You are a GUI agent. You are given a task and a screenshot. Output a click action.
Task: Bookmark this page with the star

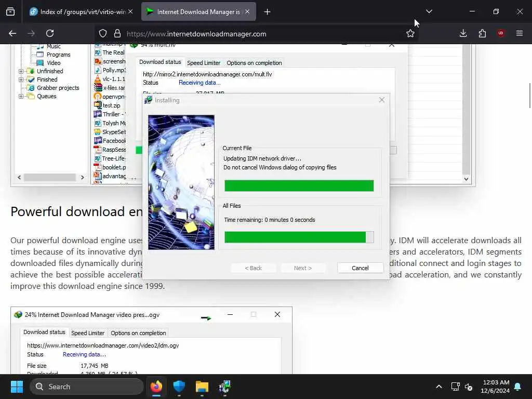(x=410, y=33)
